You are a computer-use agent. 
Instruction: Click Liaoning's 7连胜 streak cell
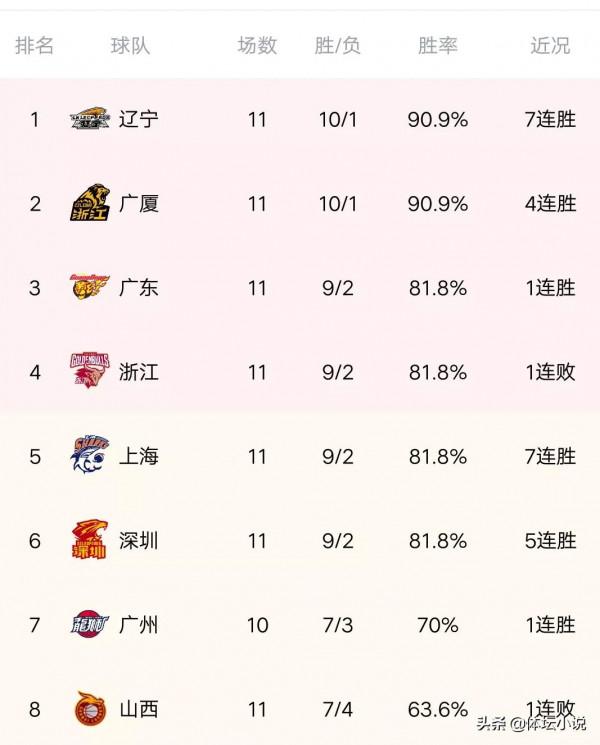[x=550, y=120]
